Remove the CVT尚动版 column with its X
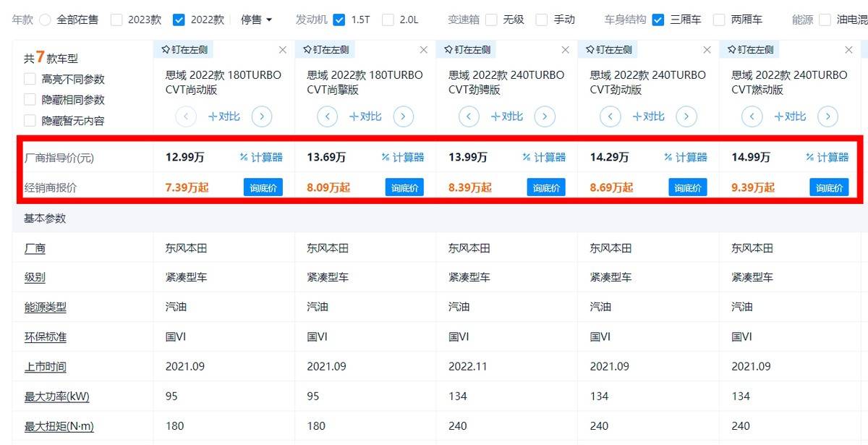This screenshot has height=445, width=868. [283, 50]
